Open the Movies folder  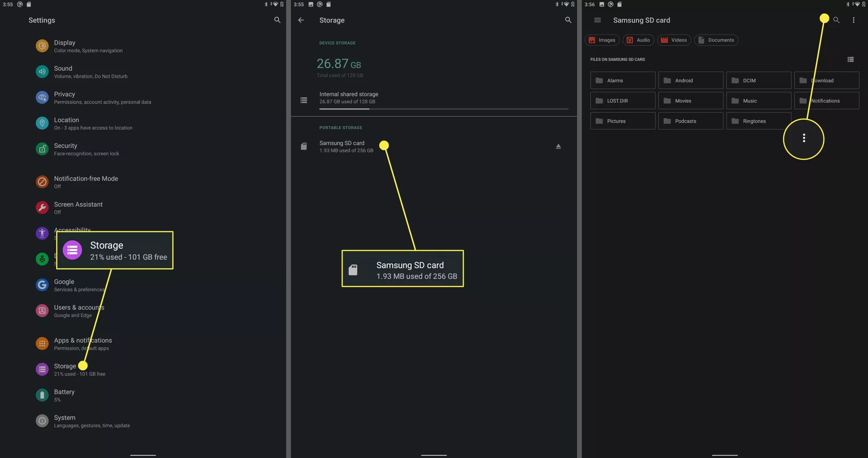coord(691,101)
